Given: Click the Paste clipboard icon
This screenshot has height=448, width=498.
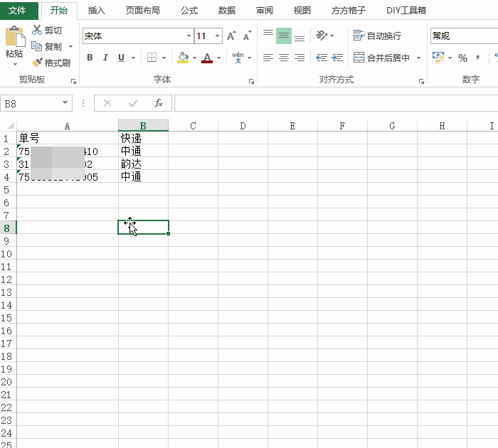Looking at the screenshot, I should coord(15,36).
